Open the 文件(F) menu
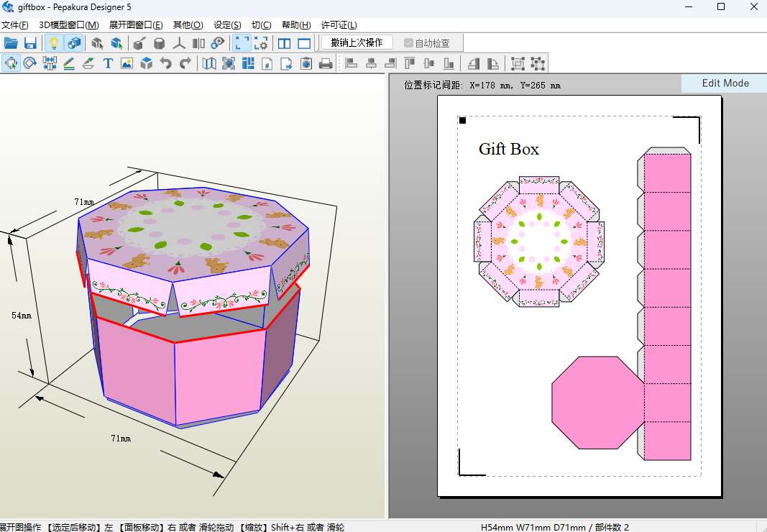Image resolution: width=767 pixels, height=532 pixels. coord(14,25)
